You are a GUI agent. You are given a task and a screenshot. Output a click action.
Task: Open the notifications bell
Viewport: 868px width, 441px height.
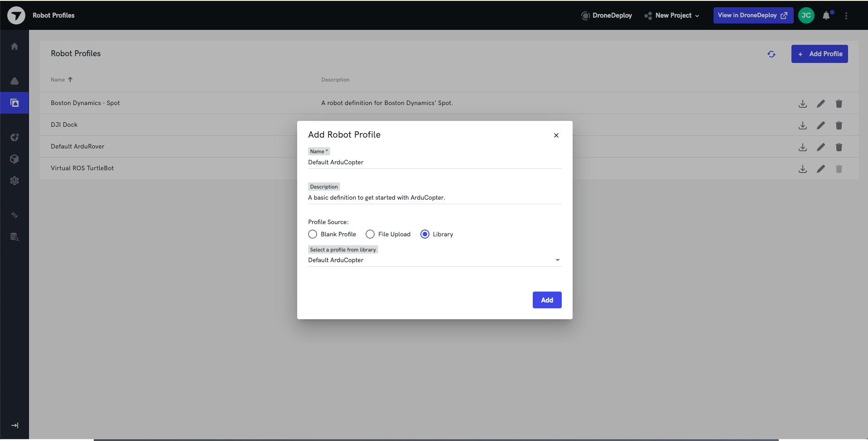(x=826, y=15)
